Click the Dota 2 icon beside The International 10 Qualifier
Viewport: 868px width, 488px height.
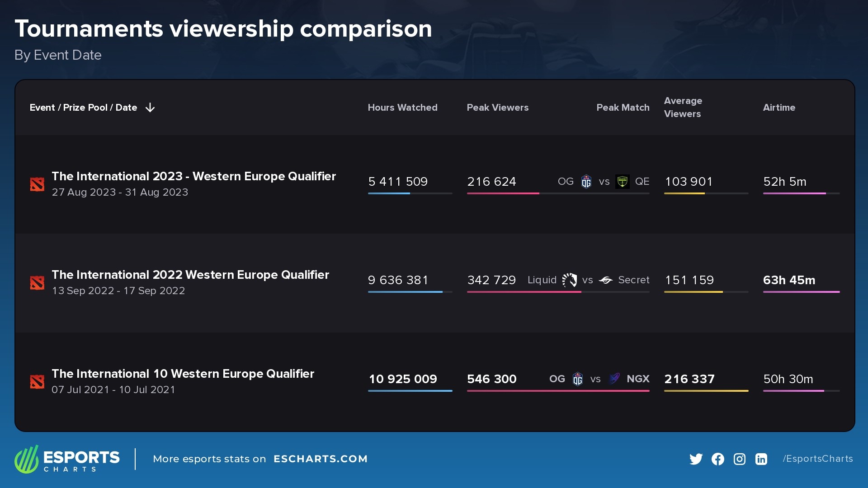tap(37, 382)
